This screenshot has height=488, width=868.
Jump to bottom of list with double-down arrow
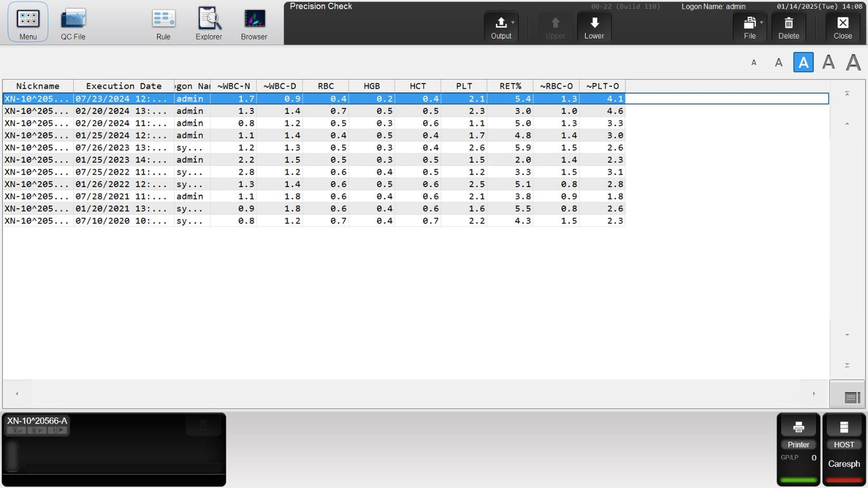847,365
